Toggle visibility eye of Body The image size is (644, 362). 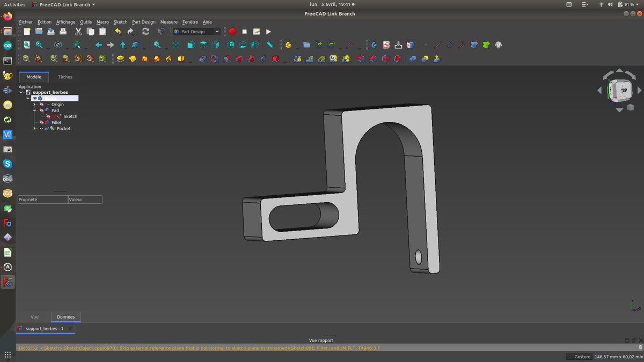click(35, 98)
